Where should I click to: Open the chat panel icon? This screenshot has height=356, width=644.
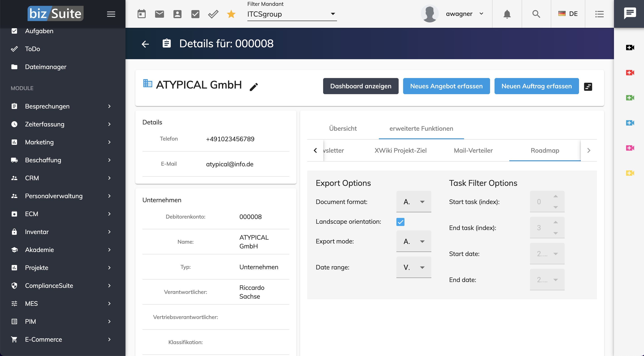click(630, 13)
